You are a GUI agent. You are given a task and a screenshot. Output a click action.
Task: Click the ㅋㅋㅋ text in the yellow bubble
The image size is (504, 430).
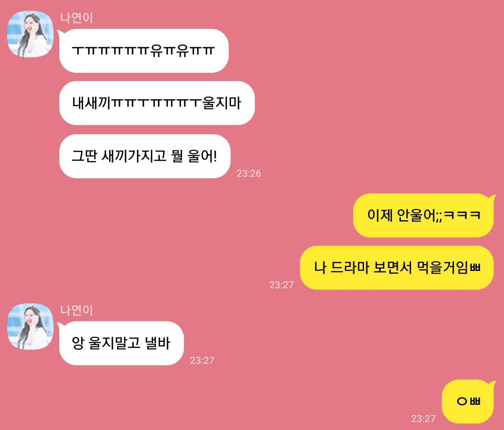tap(462, 215)
